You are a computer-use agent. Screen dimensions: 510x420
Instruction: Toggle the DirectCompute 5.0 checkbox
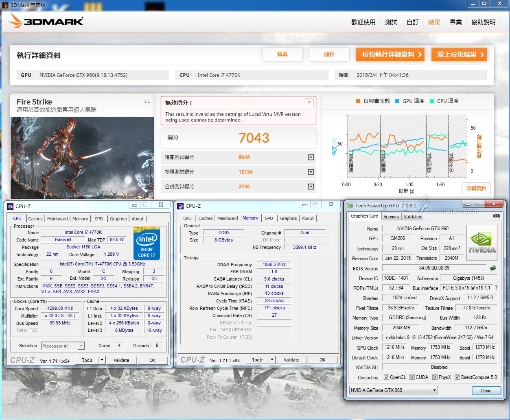457,377
